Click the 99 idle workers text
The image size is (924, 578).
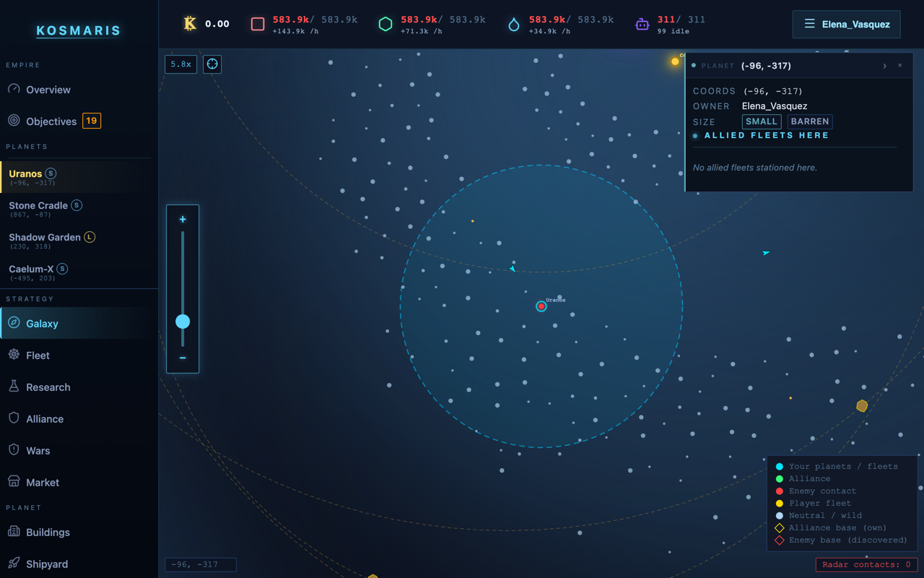click(673, 32)
